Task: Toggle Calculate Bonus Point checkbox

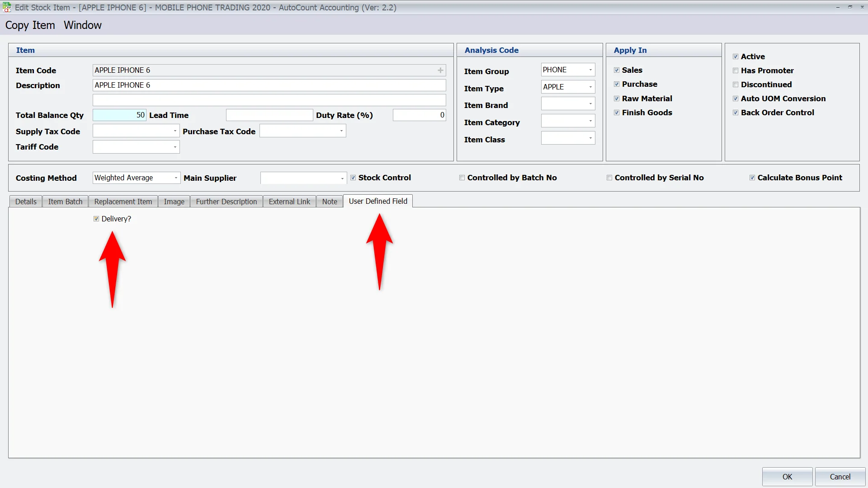Action: (752, 178)
